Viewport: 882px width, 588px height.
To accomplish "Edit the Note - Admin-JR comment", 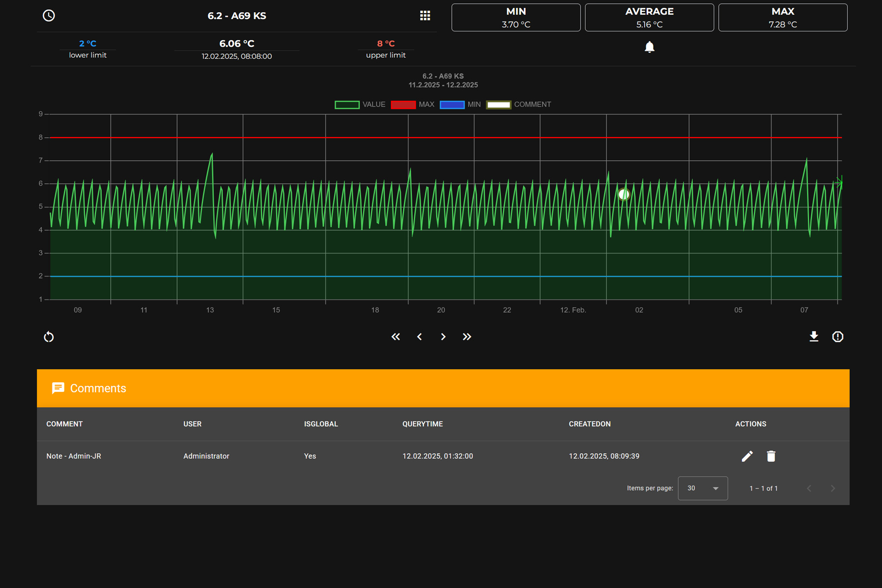I will (x=747, y=456).
